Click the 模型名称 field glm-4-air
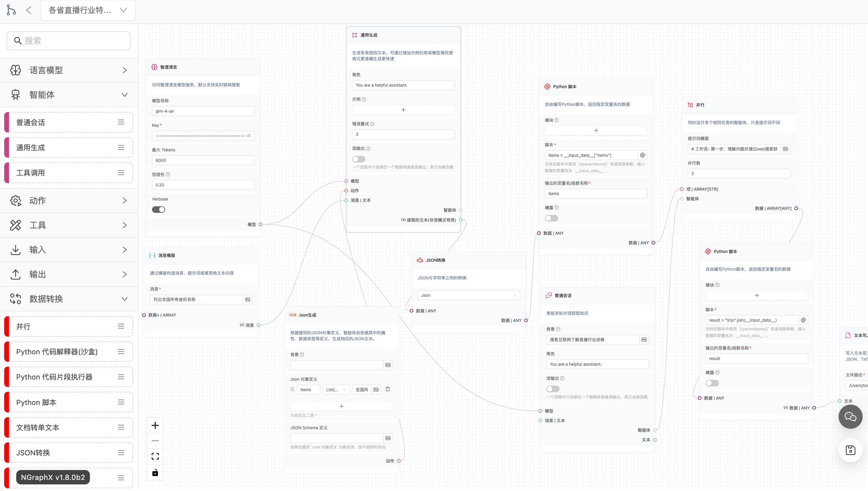Screen dimensions: 868x491 pos(203,111)
